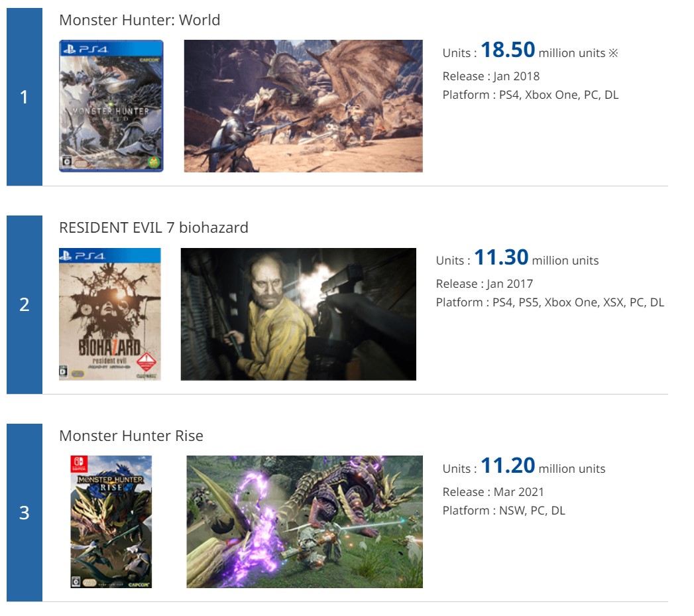Screen dimensions: 694x616
Task: View the Resident Evil 7 gameplay screenshot
Action: [x=298, y=314]
